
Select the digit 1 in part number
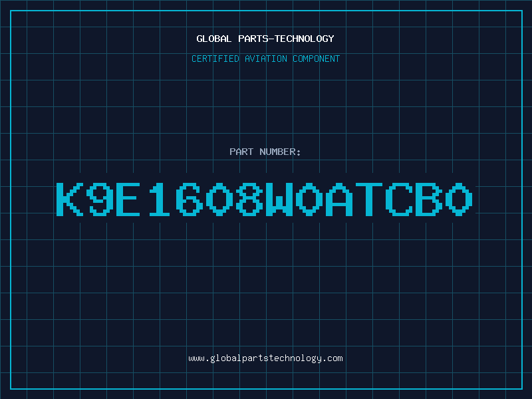click(160, 199)
